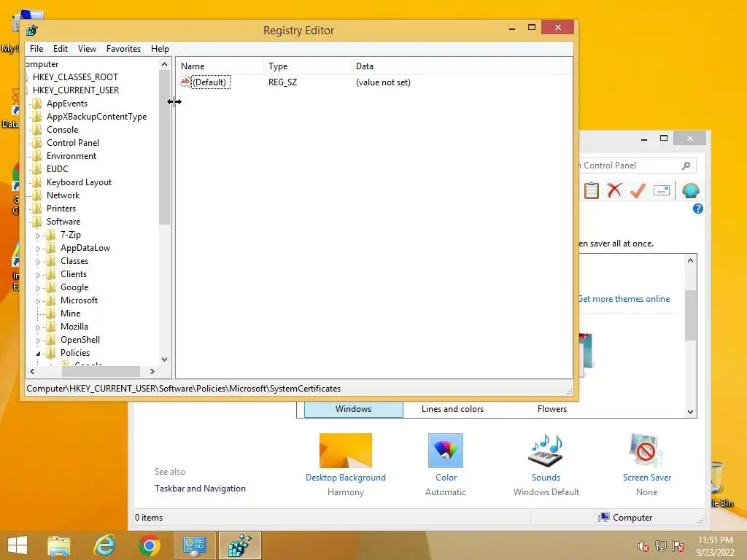Select the AppXBackupContentType key

[x=97, y=117]
